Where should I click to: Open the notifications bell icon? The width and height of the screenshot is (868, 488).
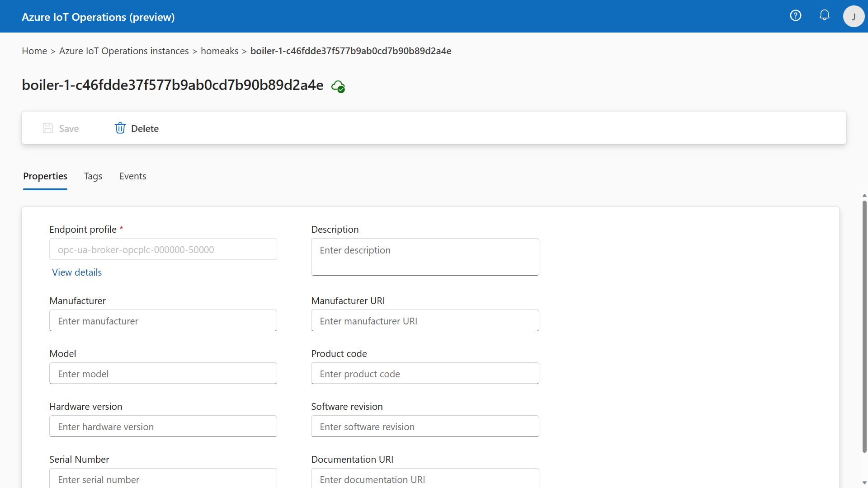[x=825, y=15]
